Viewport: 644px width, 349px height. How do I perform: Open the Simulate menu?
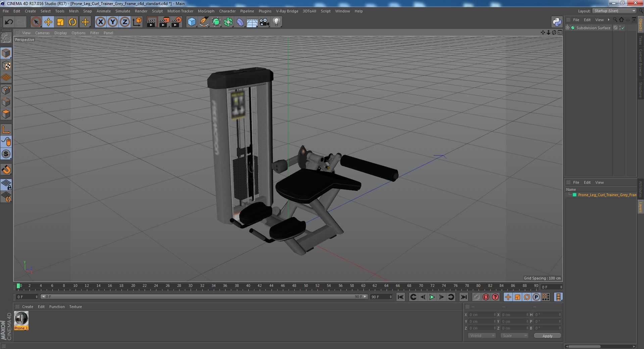coord(122,11)
